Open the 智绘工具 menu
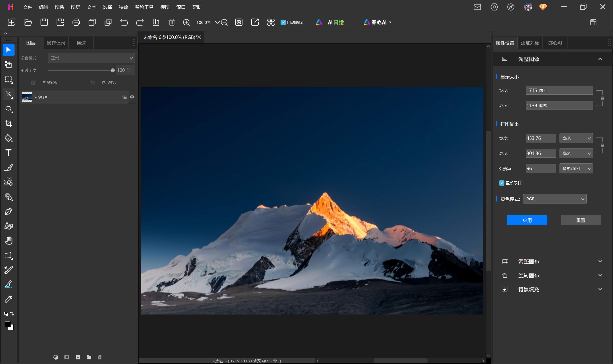This screenshot has height=364, width=613. pyautogui.click(x=144, y=7)
